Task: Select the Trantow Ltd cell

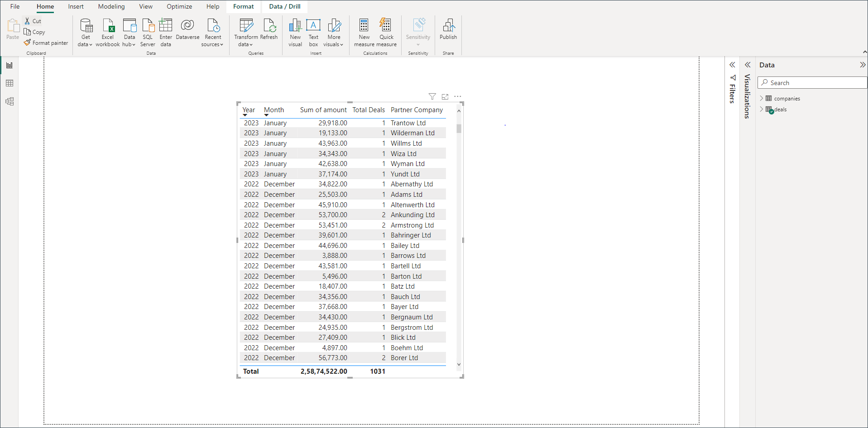Action: pyautogui.click(x=408, y=123)
